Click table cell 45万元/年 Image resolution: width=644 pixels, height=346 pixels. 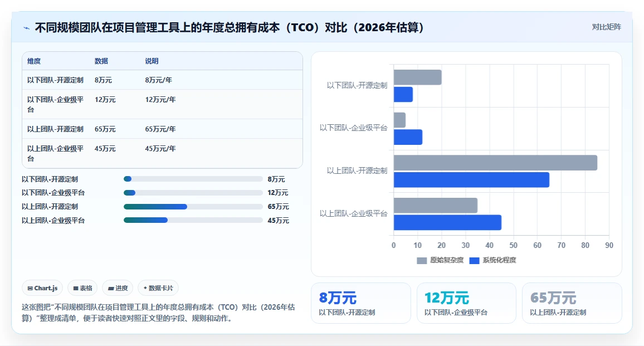(x=160, y=148)
